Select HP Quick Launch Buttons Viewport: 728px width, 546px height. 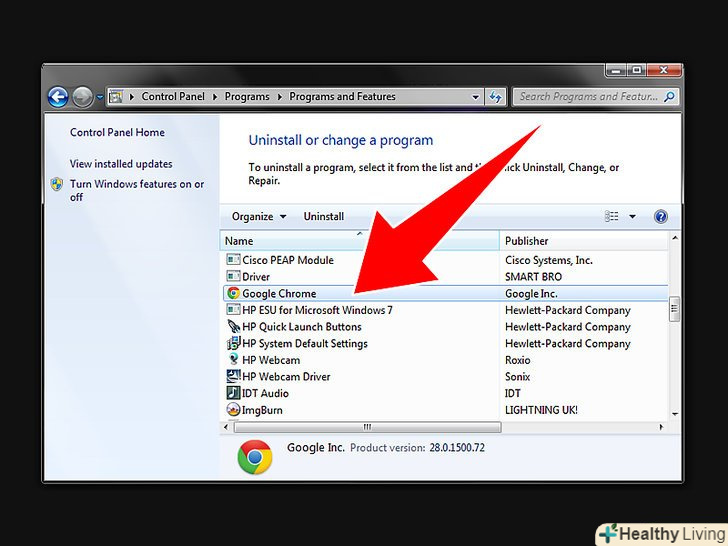(446, 327)
